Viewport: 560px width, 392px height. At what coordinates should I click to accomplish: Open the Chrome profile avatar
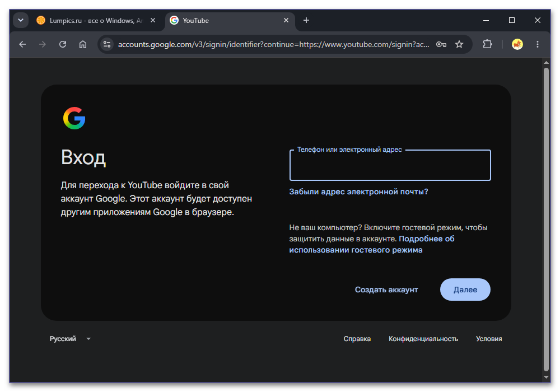tap(517, 44)
